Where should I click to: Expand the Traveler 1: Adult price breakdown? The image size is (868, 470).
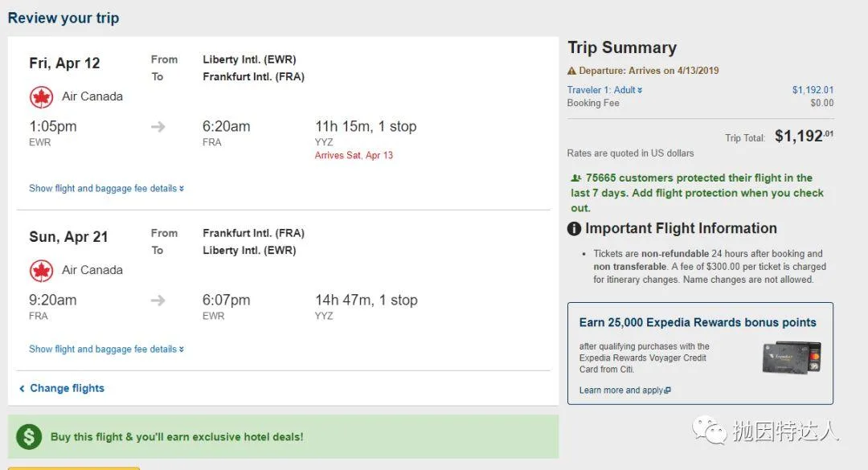[604, 90]
